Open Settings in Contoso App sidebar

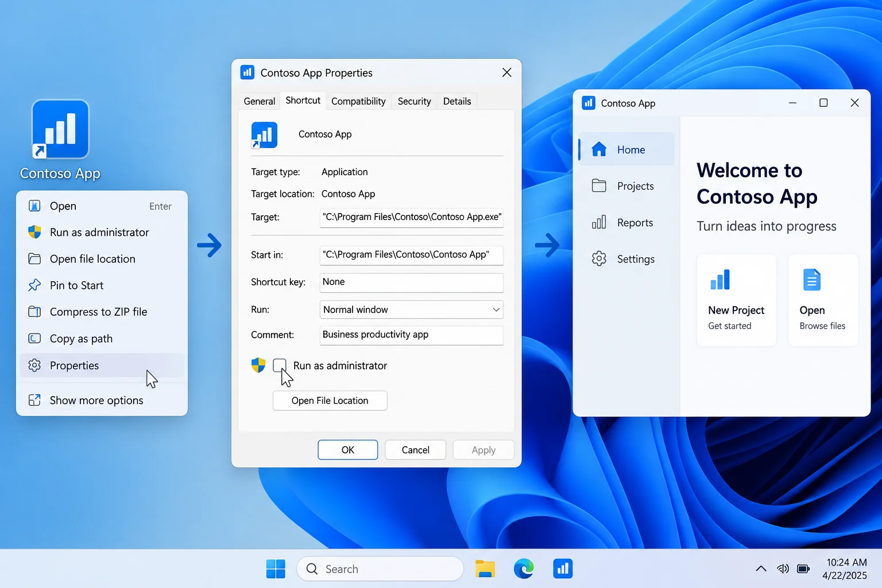pyautogui.click(x=626, y=259)
